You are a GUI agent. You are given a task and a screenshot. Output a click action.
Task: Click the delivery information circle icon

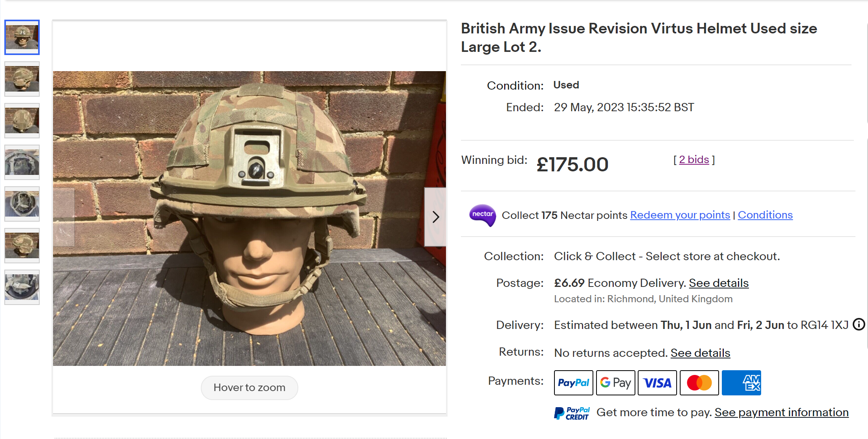pos(859,324)
